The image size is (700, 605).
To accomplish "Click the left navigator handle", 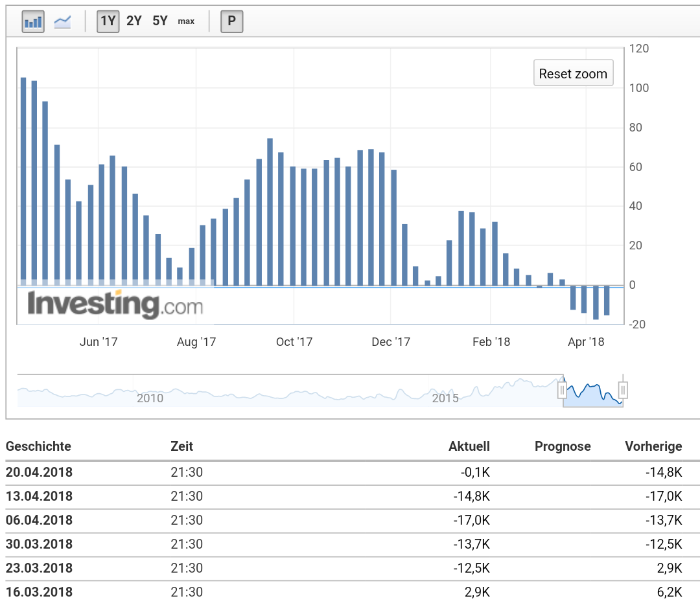I will tap(563, 390).
